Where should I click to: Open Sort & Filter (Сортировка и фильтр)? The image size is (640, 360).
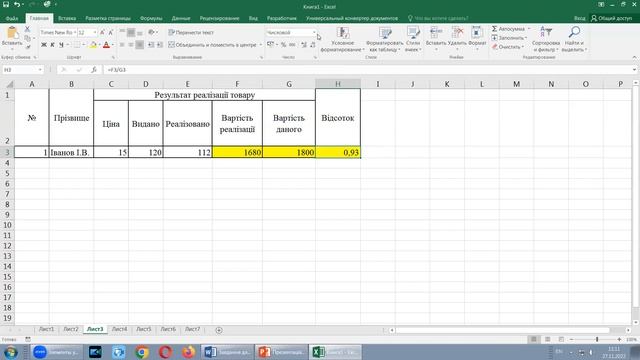pos(546,39)
